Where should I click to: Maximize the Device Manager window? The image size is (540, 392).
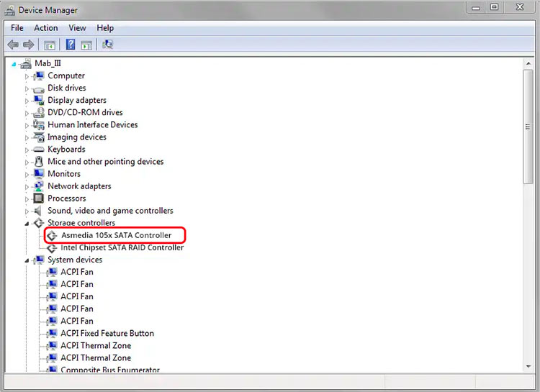click(494, 7)
